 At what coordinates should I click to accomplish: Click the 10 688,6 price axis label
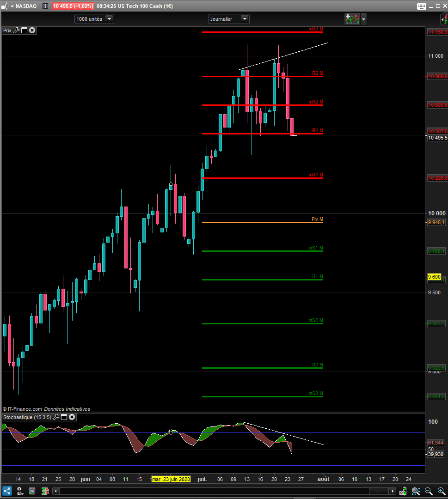coord(437,105)
